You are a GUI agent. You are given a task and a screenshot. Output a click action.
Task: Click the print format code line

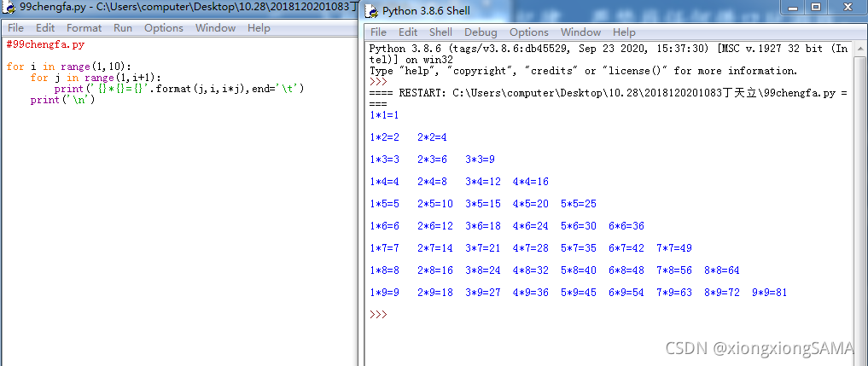pyautogui.click(x=179, y=89)
